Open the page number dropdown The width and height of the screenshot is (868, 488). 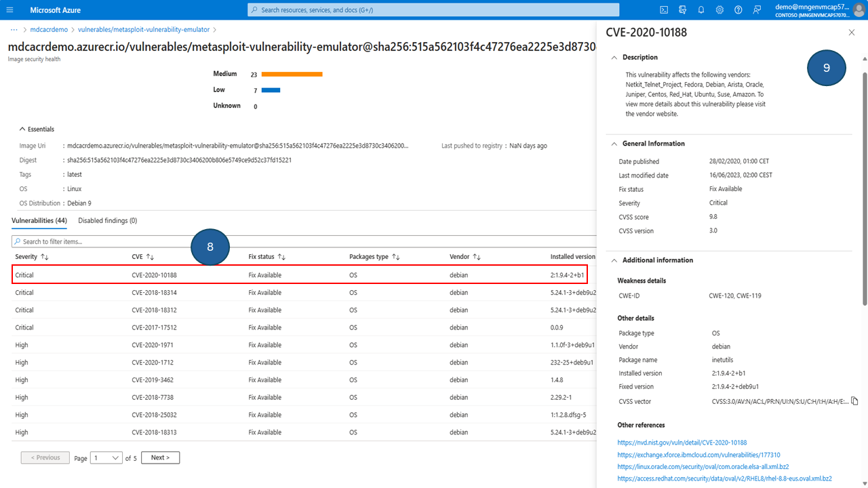pyautogui.click(x=106, y=458)
